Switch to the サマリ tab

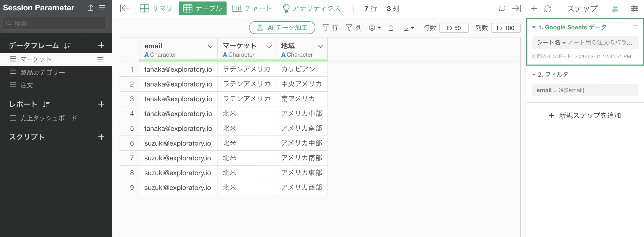pos(156,9)
